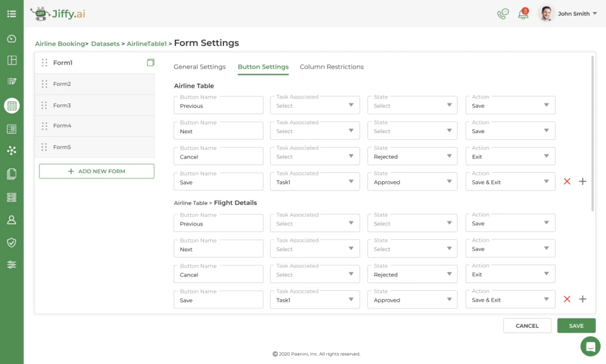This screenshot has width=606, height=364.
Task: Expand the Action dropdown showing Save & Exit
Action: tap(509, 181)
